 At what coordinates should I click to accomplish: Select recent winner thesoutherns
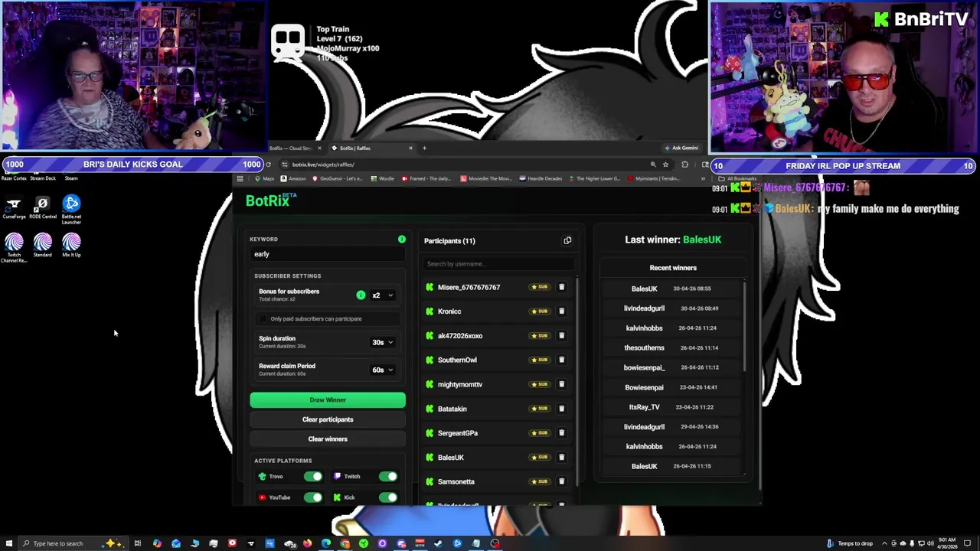pos(644,347)
